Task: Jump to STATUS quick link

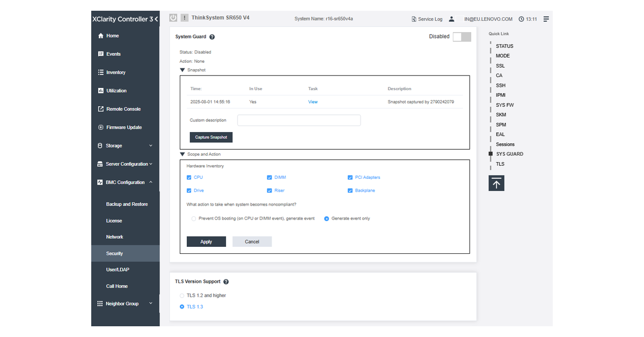Action: [504, 46]
